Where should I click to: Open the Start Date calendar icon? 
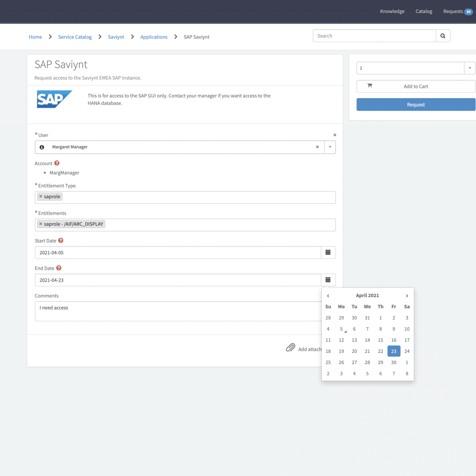(328, 252)
